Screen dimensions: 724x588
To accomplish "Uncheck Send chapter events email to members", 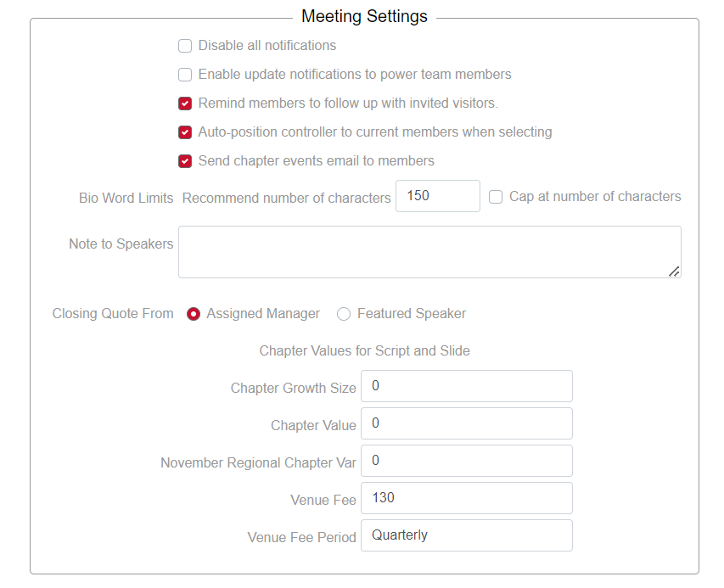I will tap(185, 161).
